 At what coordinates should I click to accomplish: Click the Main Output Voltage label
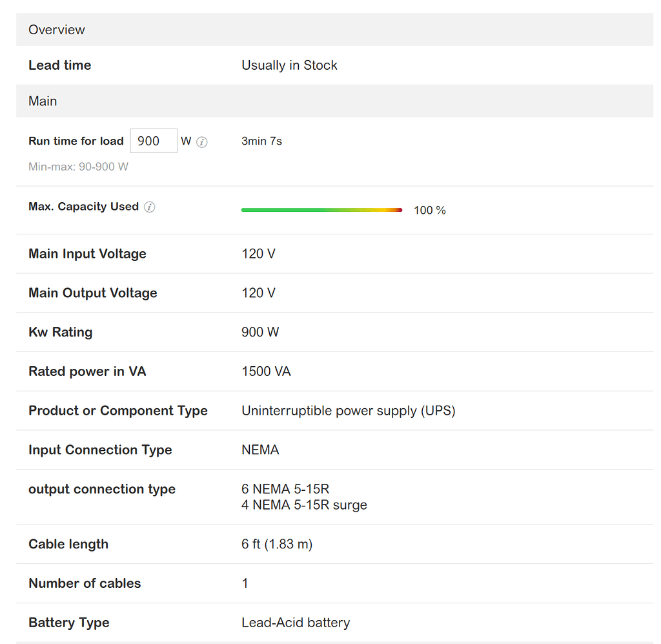coord(93,293)
